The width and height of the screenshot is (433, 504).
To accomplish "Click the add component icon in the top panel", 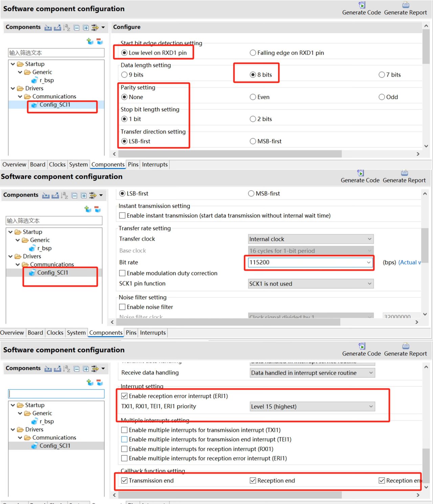I will [90, 41].
